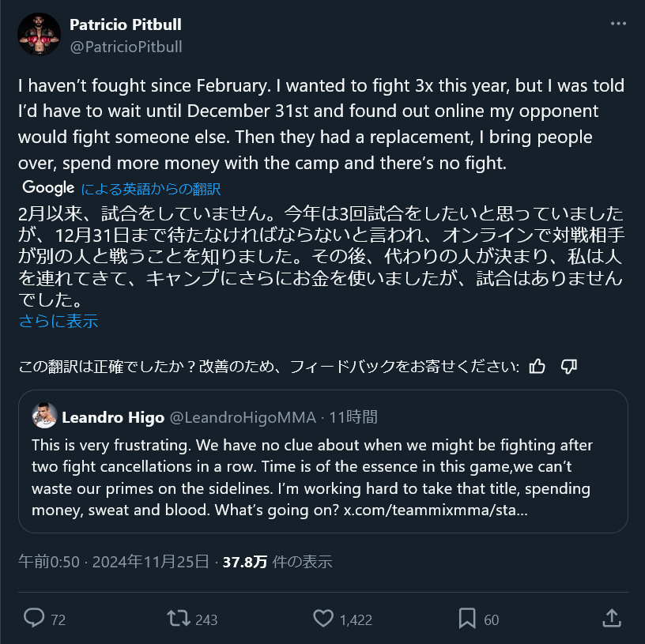Click the Google logo beside the translation

(47, 188)
